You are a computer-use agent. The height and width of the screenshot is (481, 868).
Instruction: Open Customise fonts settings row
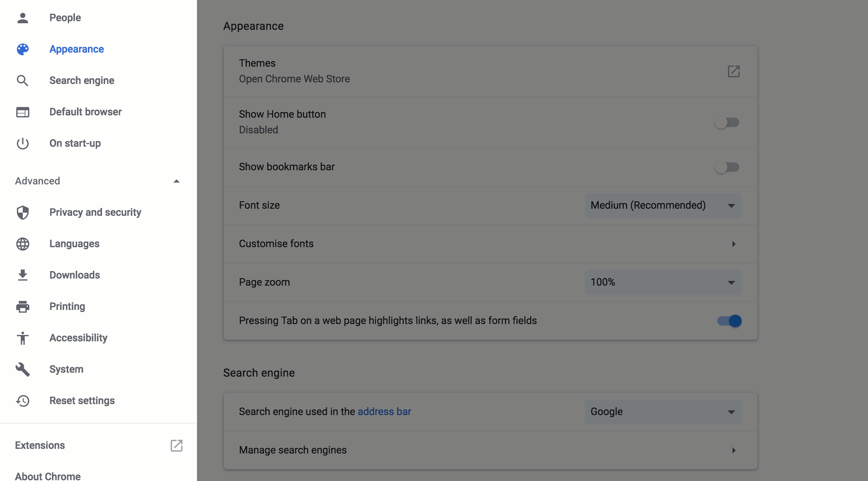click(x=490, y=244)
